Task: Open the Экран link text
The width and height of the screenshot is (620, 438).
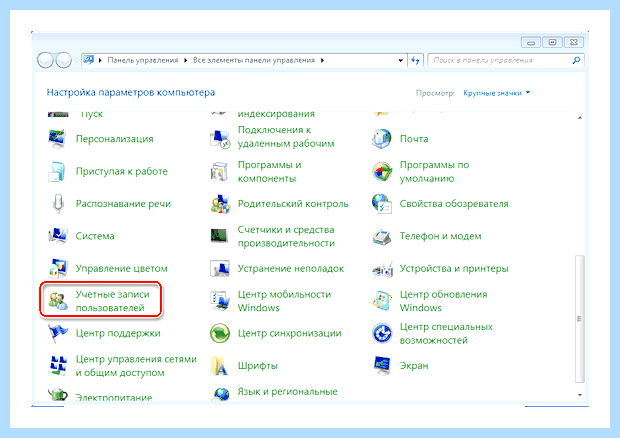Action: click(414, 366)
